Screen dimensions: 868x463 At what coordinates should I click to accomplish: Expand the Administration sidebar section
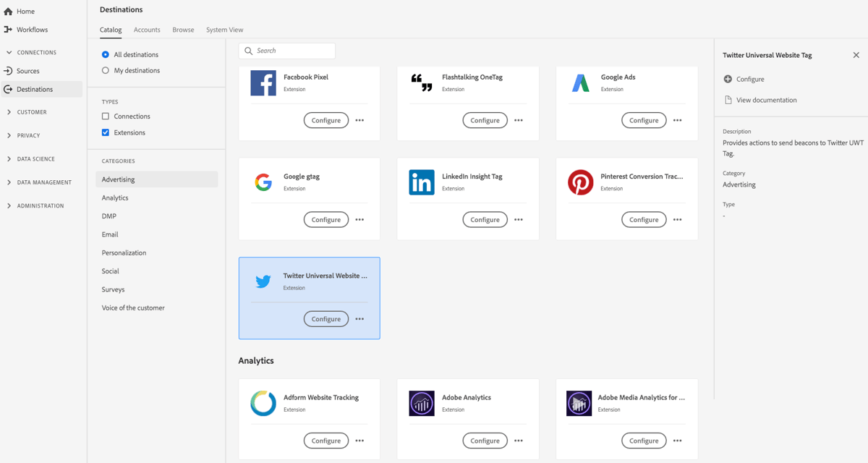point(38,205)
